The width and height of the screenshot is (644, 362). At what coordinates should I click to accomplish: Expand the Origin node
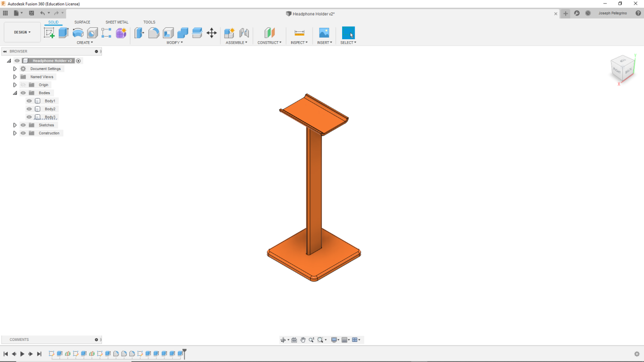[15, 85]
